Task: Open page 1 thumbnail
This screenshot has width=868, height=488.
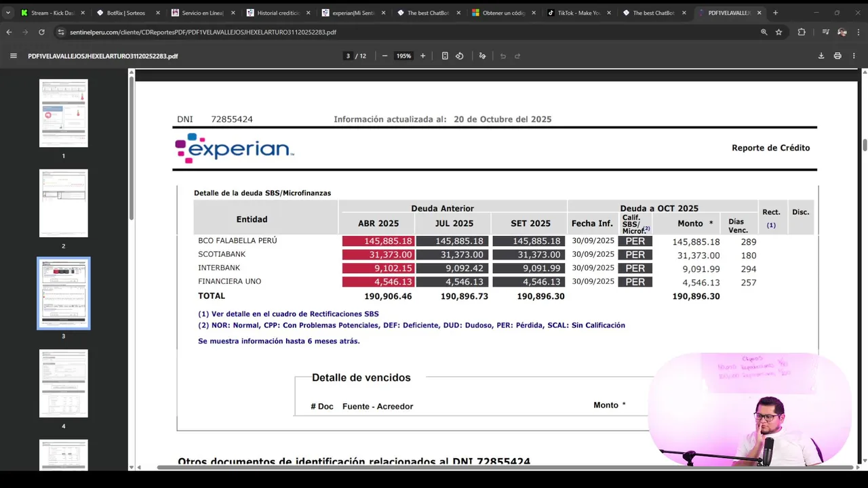Action: [64, 113]
